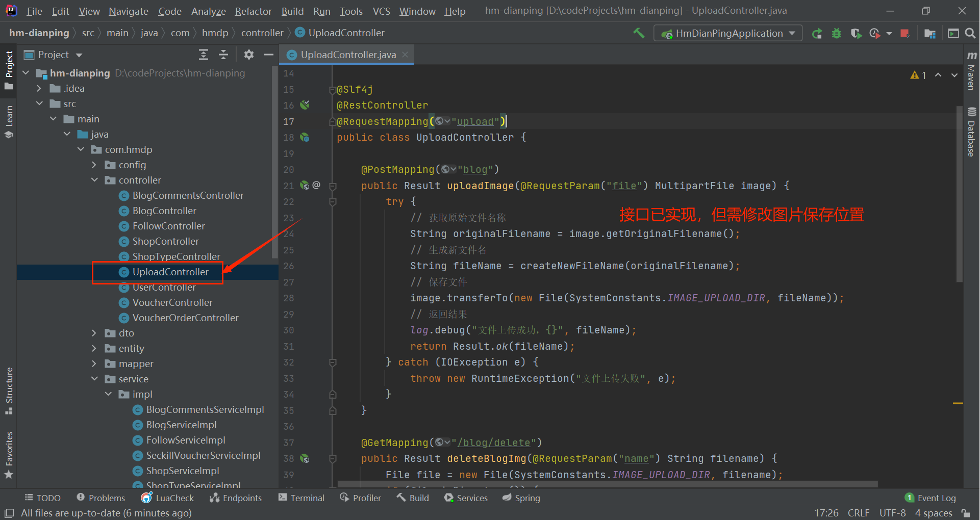Open the Terminal tool window
The image size is (980, 520).
point(301,498)
